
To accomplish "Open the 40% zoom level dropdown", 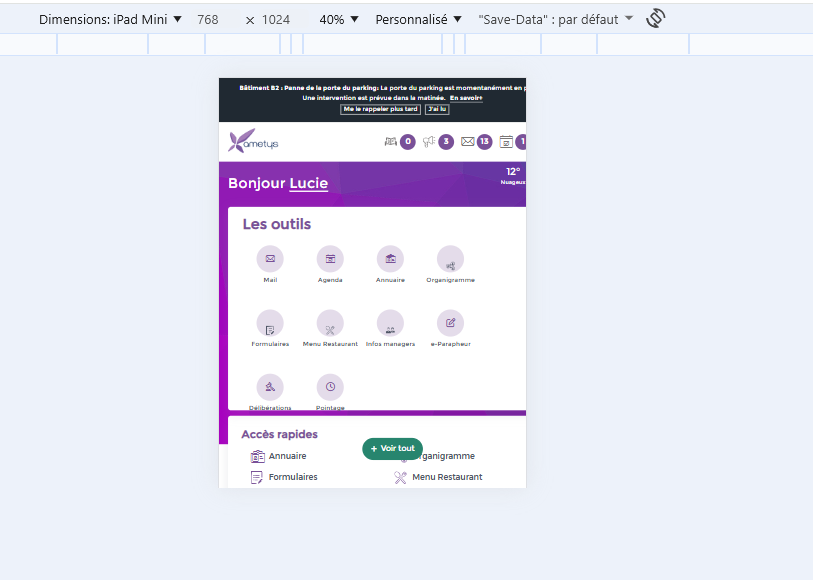I will (x=339, y=19).
